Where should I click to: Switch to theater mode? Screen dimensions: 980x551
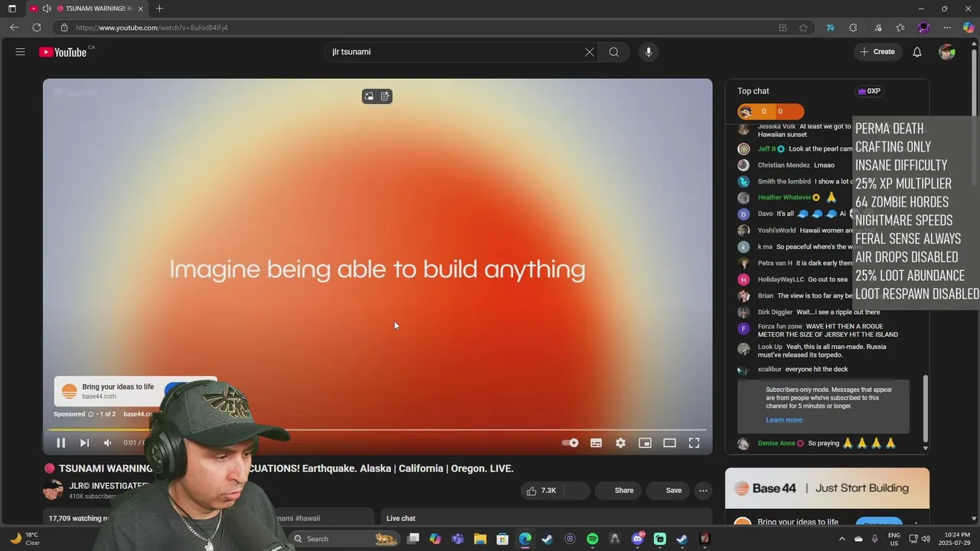670,442
